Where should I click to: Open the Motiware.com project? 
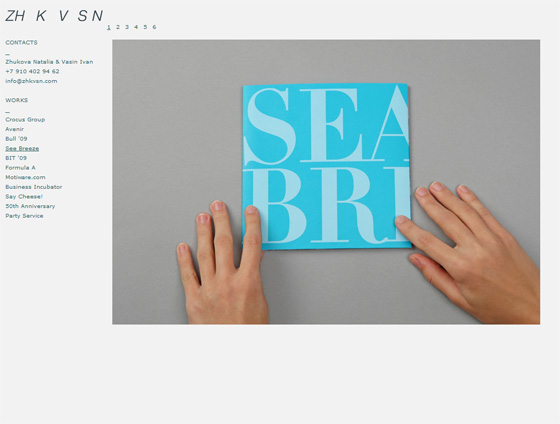[x=25, y=178]
